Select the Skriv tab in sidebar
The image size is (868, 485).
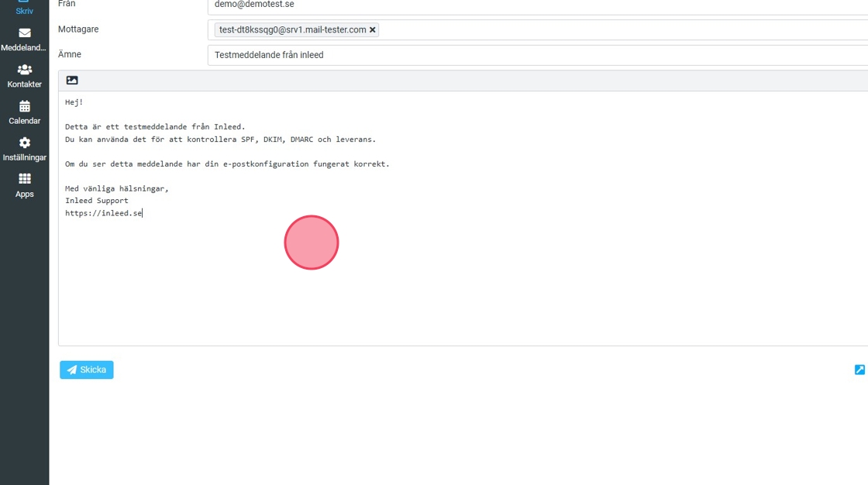[25, 8]
